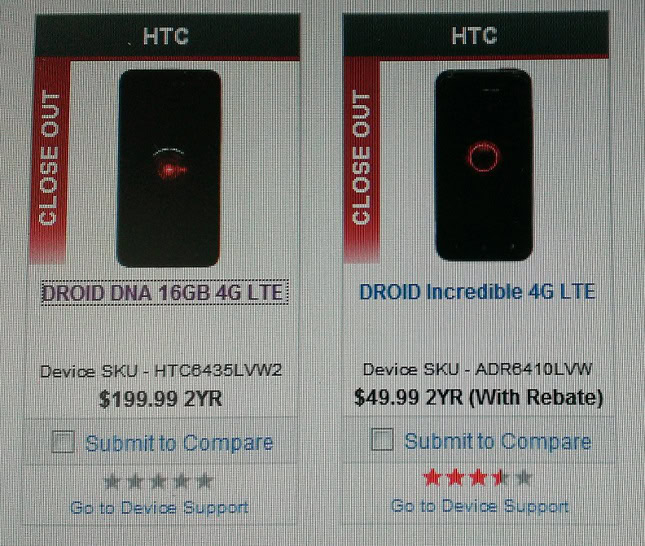The width and height of the screenshot is (645, 546).
Task: Check Submit to Compare for DROID Incredible
Action: pyautogui.click(x=382, y=439)
